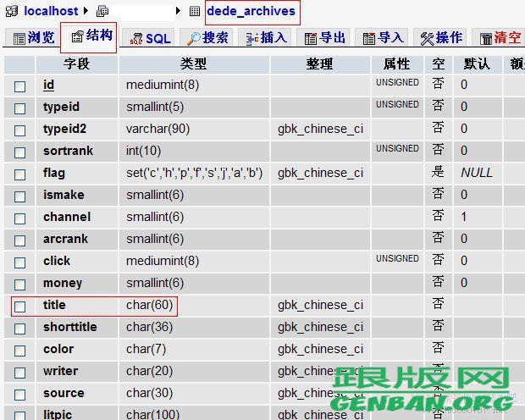
Task: Click the typeid2 field name
Action: click(x=65, y=129)
